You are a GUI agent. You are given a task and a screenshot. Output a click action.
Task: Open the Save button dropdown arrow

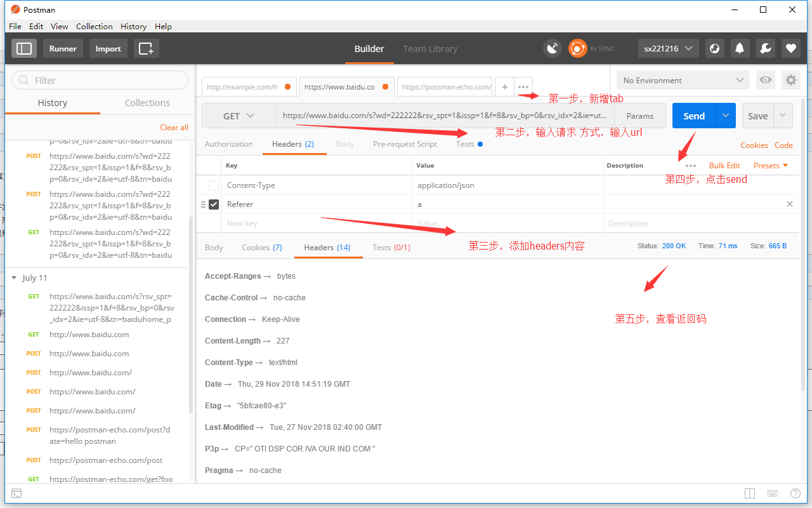point(783,116)
